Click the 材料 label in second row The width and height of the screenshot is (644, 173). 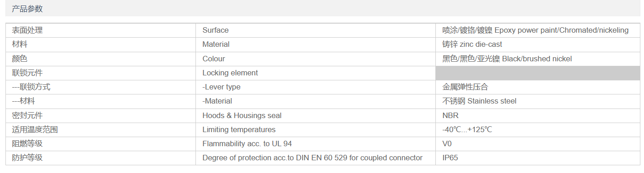(20, 44)
